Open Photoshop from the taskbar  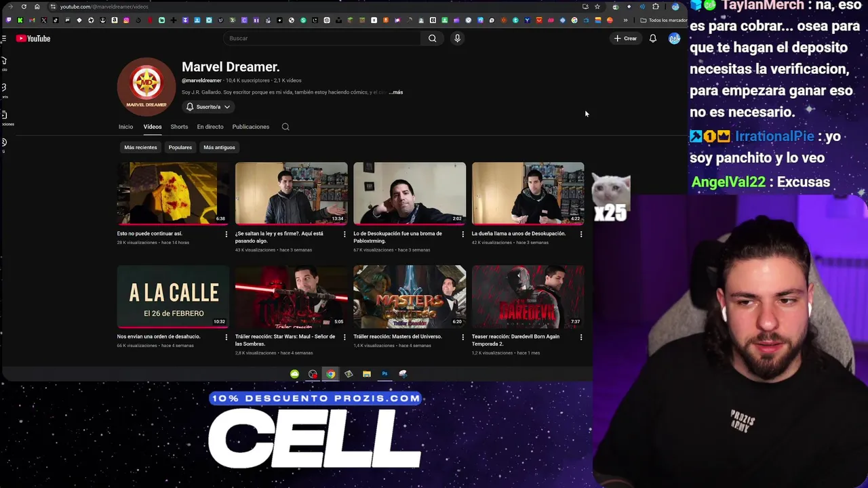pos(384,374)
